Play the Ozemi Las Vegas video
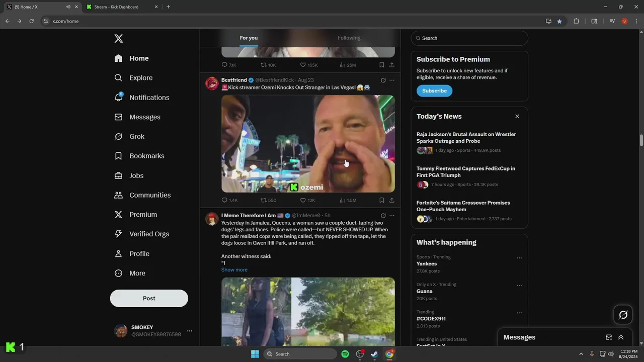Screen dimensions: 644x362 click(x=308, y=144)
